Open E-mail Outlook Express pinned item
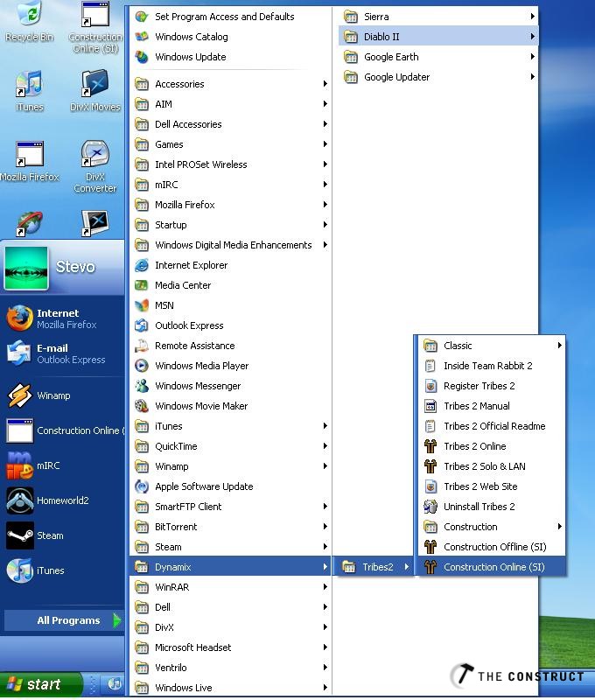Image resolution: width=595 pixels, height=700 pixels. 62,353
